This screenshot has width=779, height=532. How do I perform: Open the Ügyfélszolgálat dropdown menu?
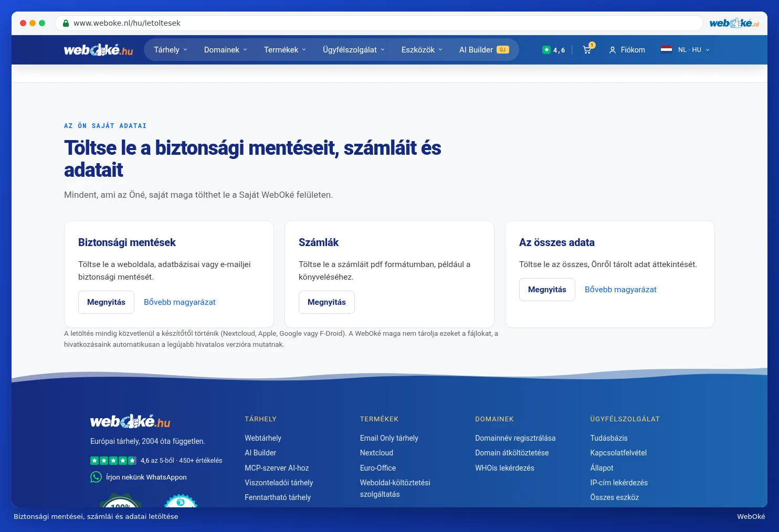(354, 50)
